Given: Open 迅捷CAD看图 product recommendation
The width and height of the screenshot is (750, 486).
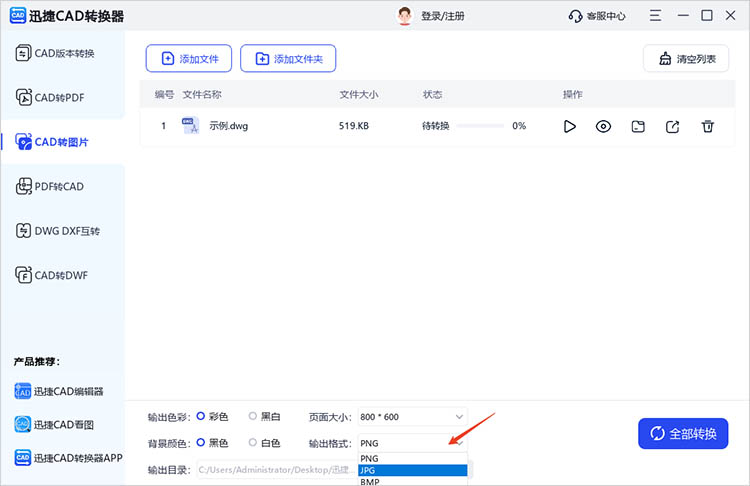Looking at the screenshot, I should (x=54, y=424).
